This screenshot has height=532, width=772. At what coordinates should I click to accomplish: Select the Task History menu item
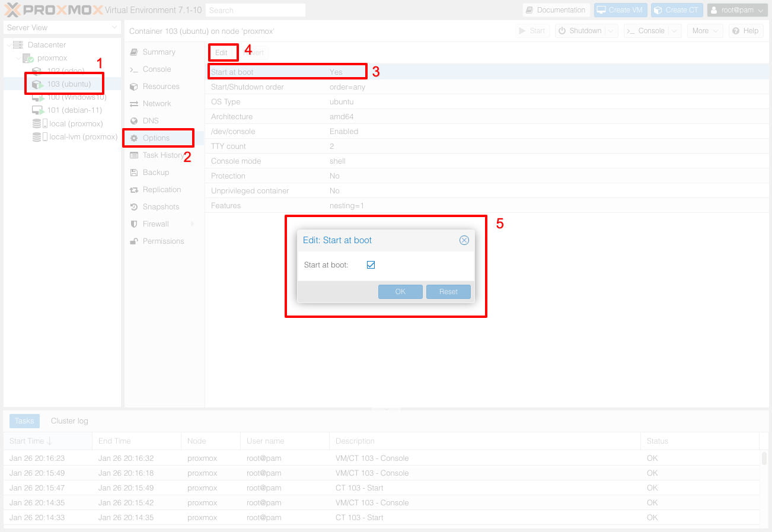coord(163,155)
